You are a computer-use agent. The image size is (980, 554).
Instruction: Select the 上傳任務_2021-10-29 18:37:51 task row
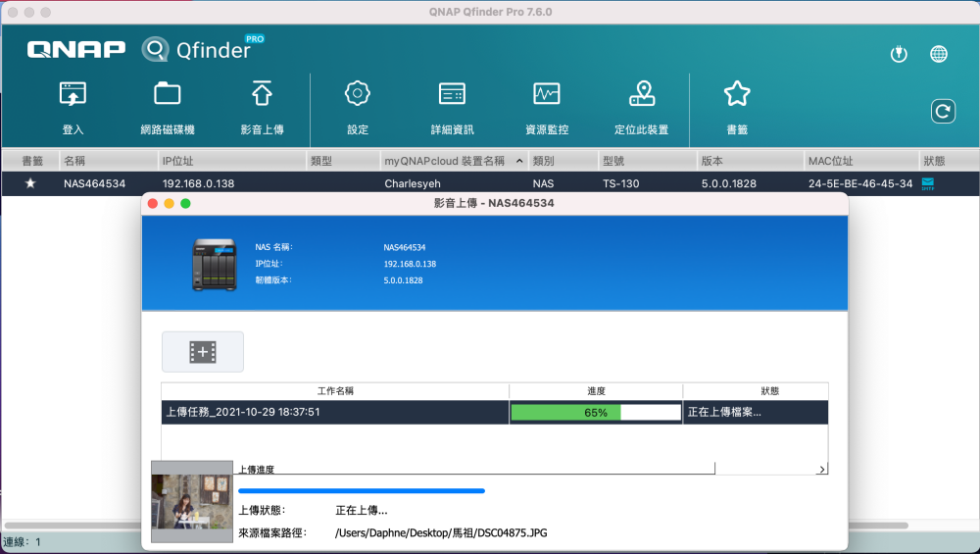tap(334, 413)
